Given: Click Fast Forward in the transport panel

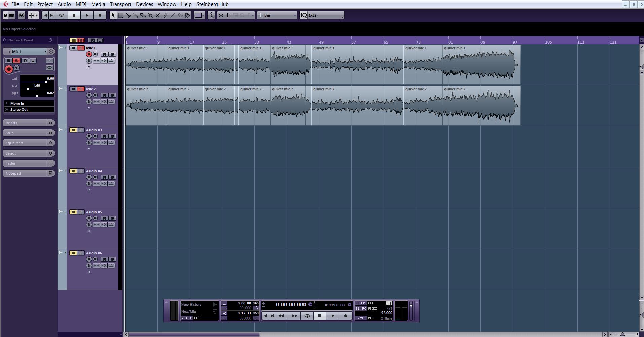Looking at the screenshot, I should (294, 316).
